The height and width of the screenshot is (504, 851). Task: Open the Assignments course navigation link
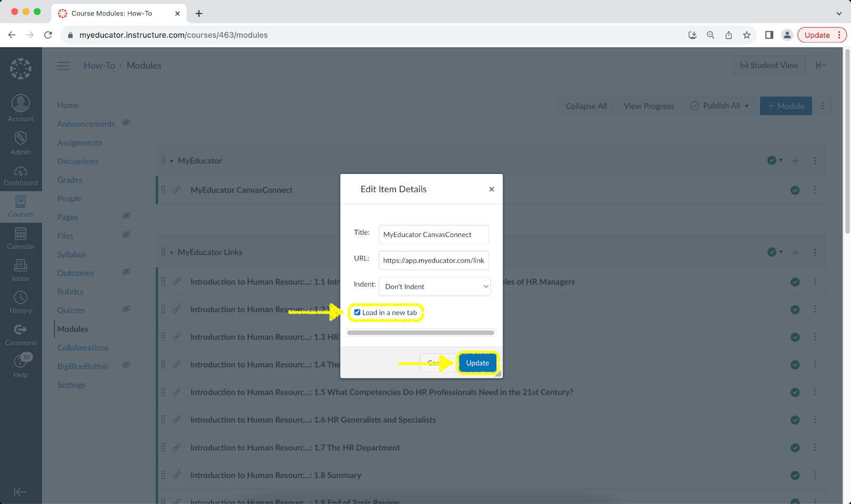80,142
